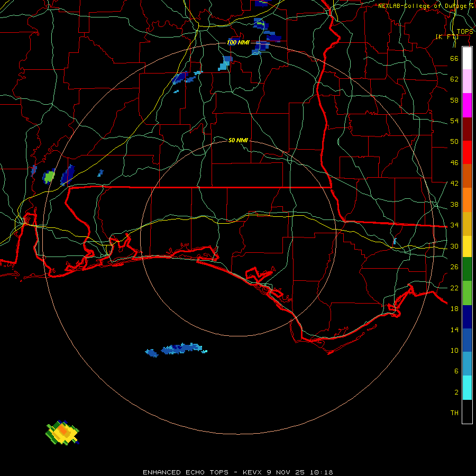
Task: Click the navy legend swatch
Action: click(467, 317)
